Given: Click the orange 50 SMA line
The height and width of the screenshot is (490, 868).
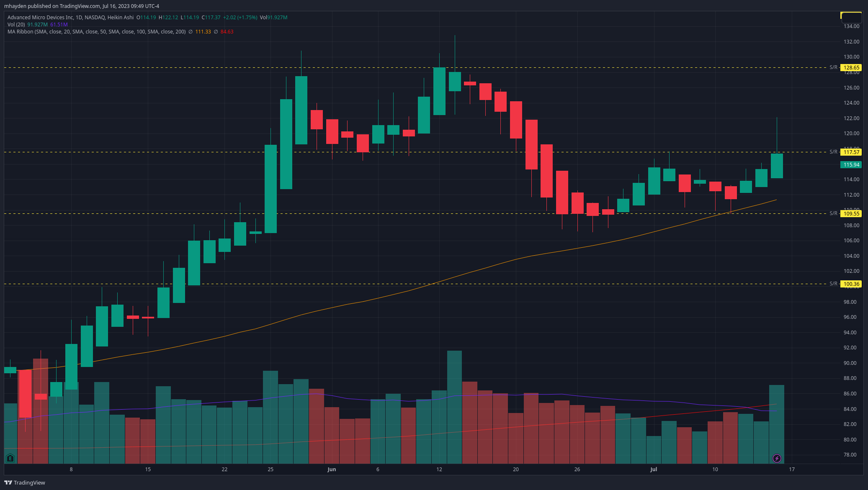Looking at the screenshot, I should pyautogui.click(x=440, y=282).
